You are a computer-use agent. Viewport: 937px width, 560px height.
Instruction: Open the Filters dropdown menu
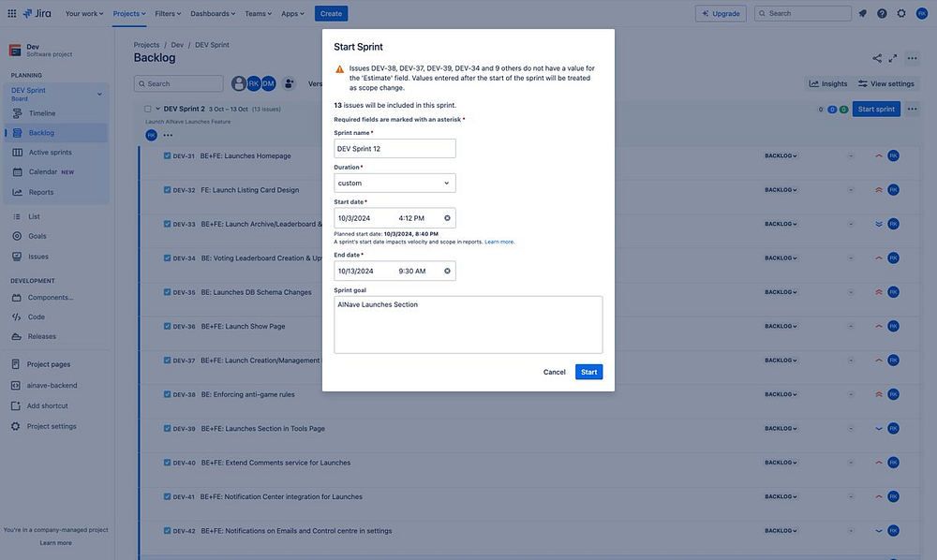point(168,13)
